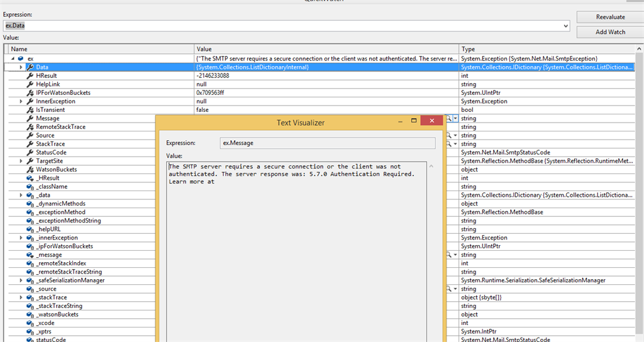
Task: Click the wrench icon beside StatusCode
Action: tap(30, 152)
